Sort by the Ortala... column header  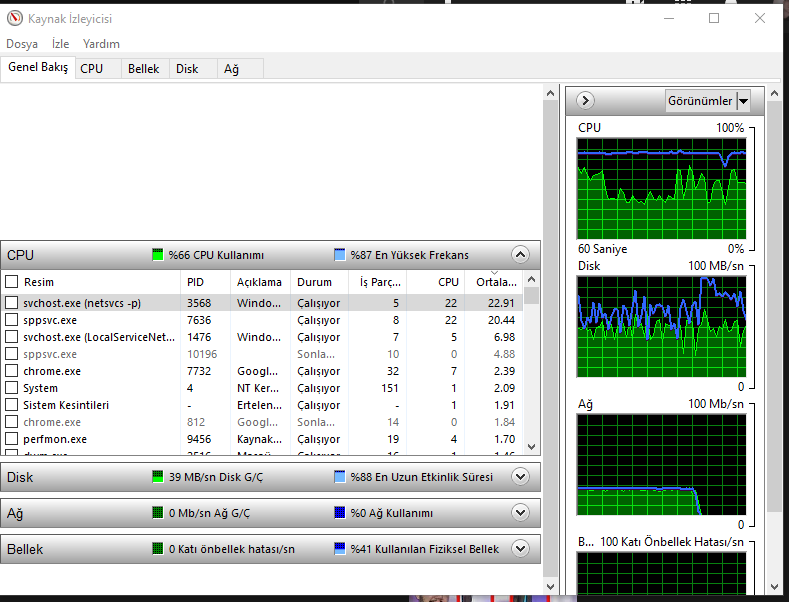(x=494, y=282)
